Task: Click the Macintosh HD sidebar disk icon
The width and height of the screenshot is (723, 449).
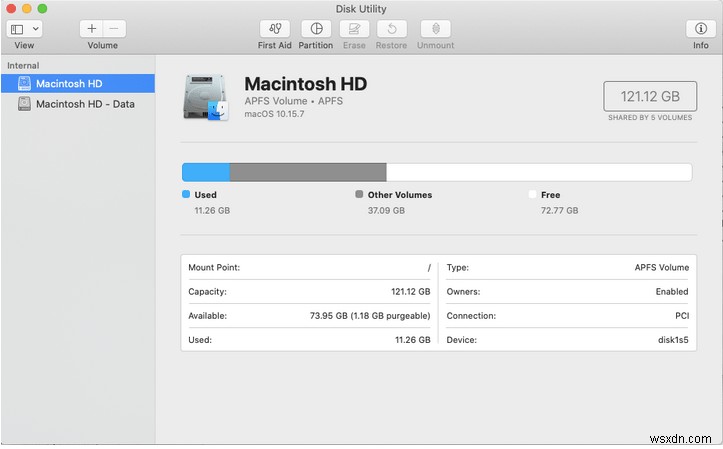Action: (24, 83)
